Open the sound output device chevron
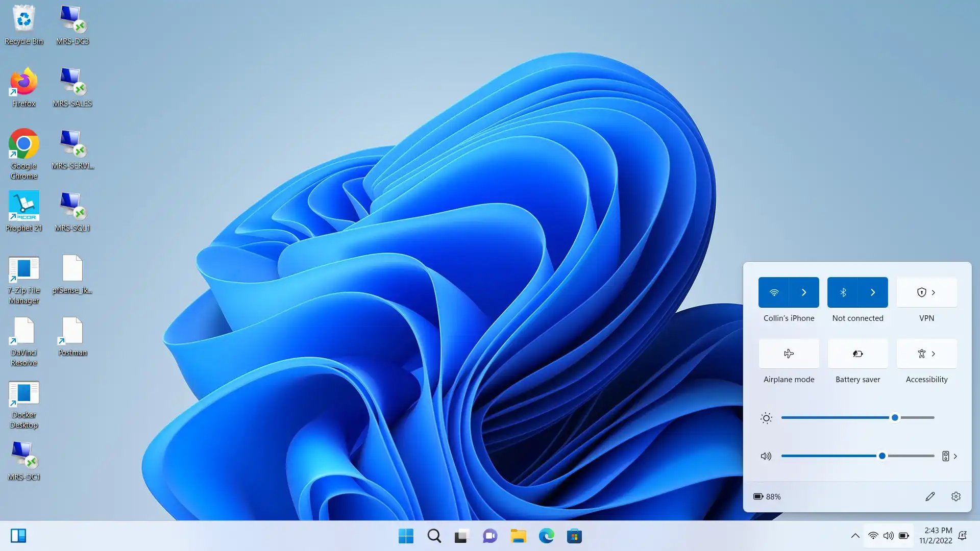The width and height of the screenshot is (980, 551). tap(955, 456)
